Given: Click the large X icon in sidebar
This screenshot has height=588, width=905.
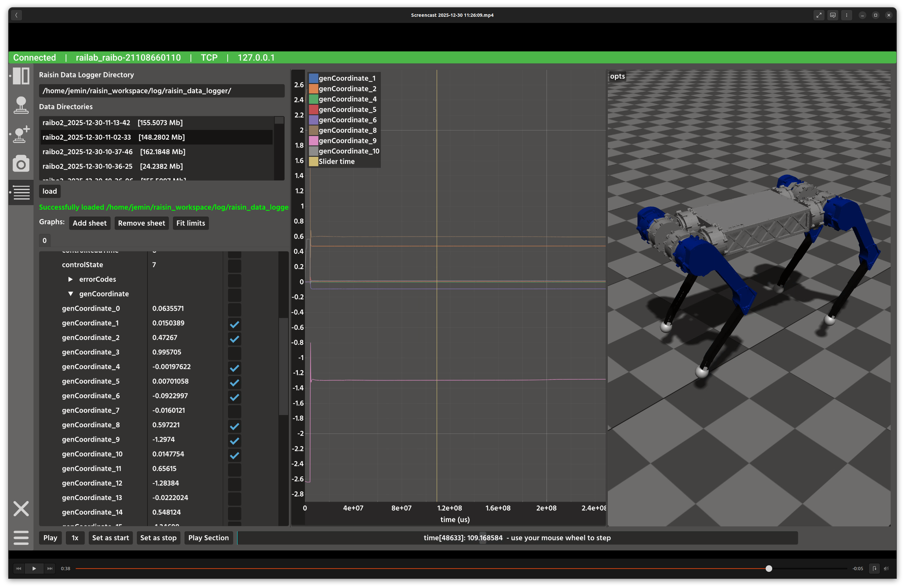Looking at the screenshot, I should 21,509.
